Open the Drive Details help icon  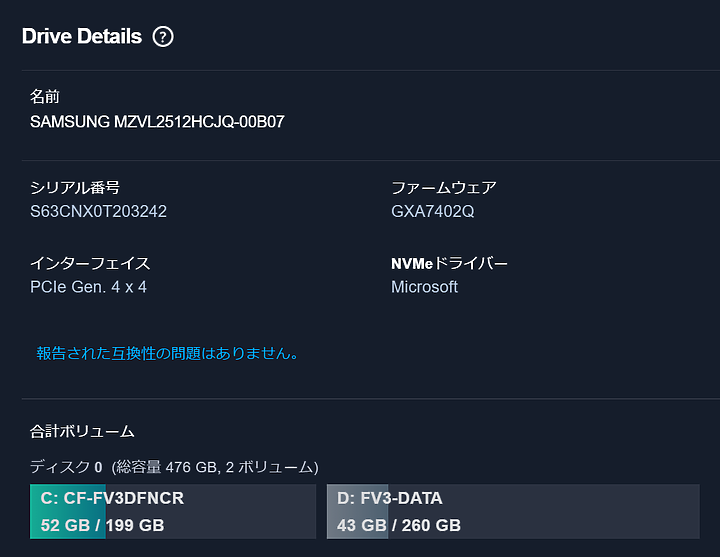pyautogui.click(x=163, y=37)
